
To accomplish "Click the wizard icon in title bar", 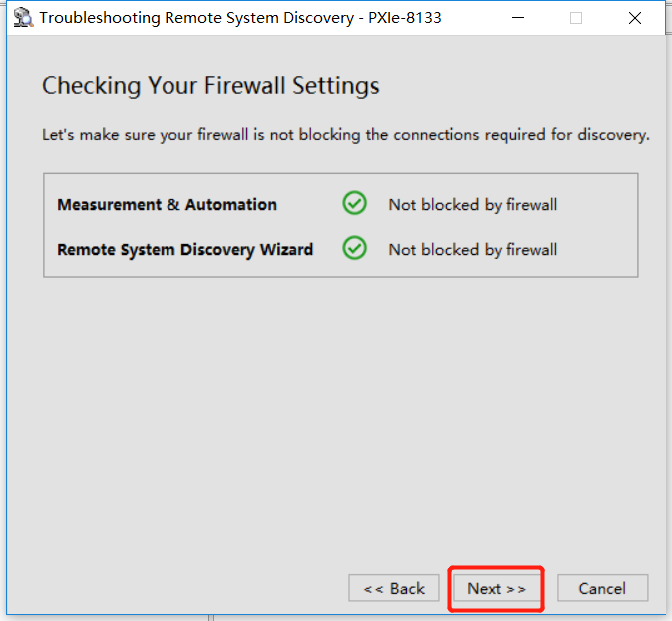I will pyautogui.click(x=23, y=18).
